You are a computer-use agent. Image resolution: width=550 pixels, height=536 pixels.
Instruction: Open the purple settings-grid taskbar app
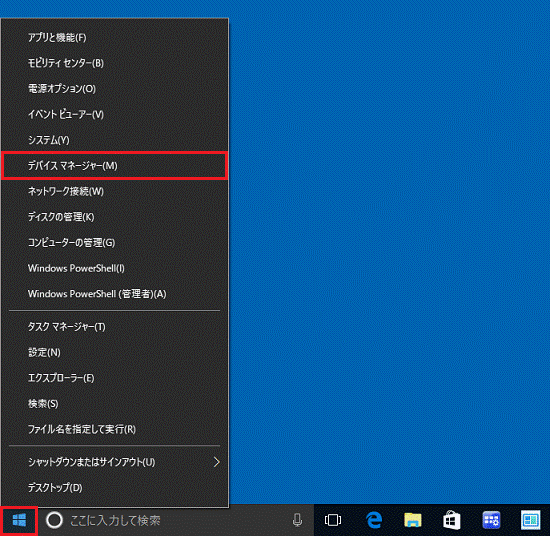(x=491, y=520)
